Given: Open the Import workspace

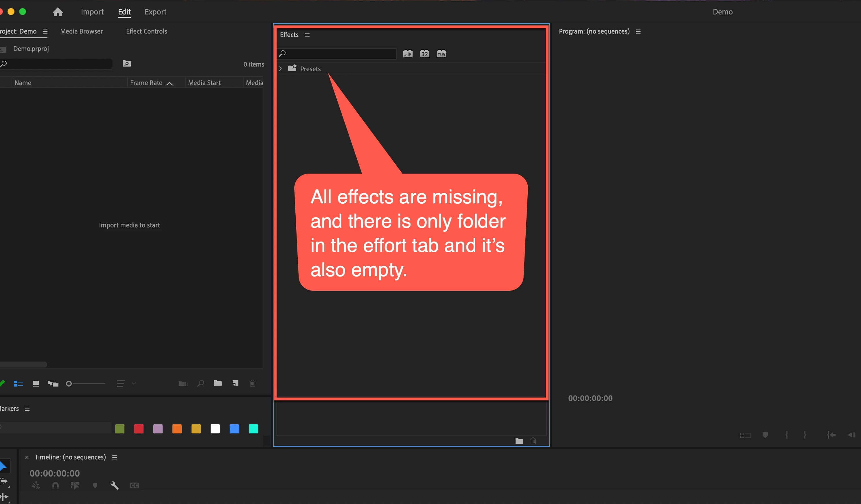Looking at the screenshot, I should click(92, 12).
